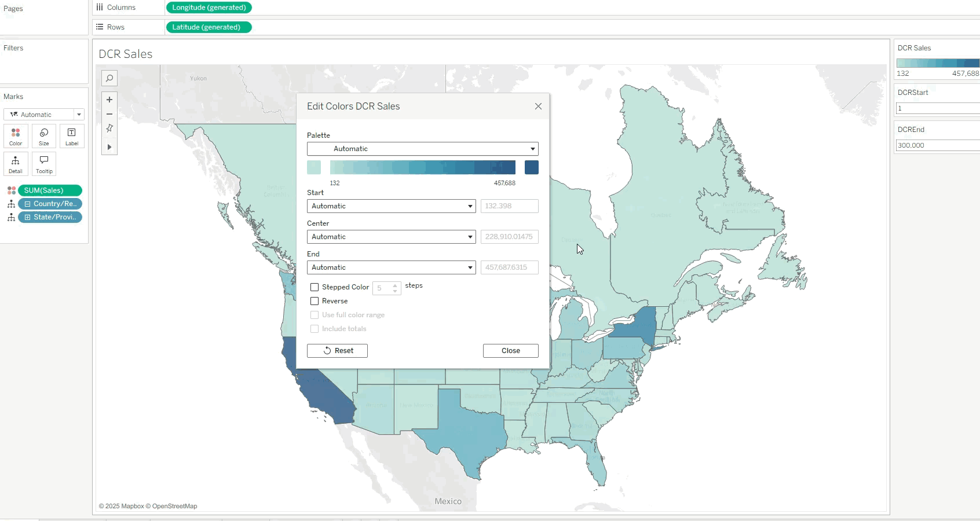Click the Close button in Edit Colors
The height and width of the screenshot is (521, 980).
(510, 351)
